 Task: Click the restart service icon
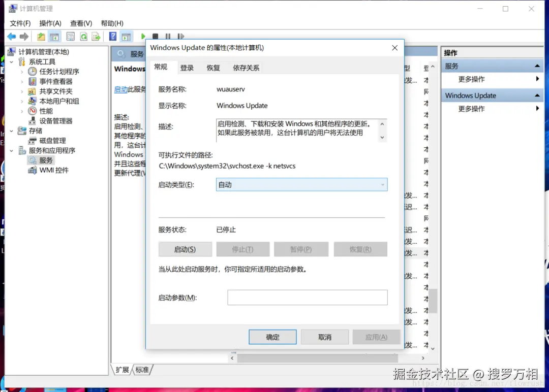tap(181, 36)
